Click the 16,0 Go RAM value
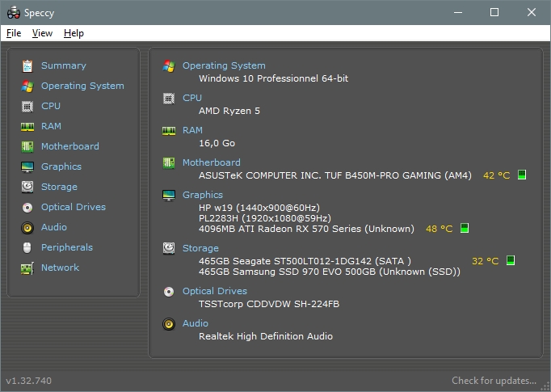This screenshot has height=392, width=551. pos(217,143)
